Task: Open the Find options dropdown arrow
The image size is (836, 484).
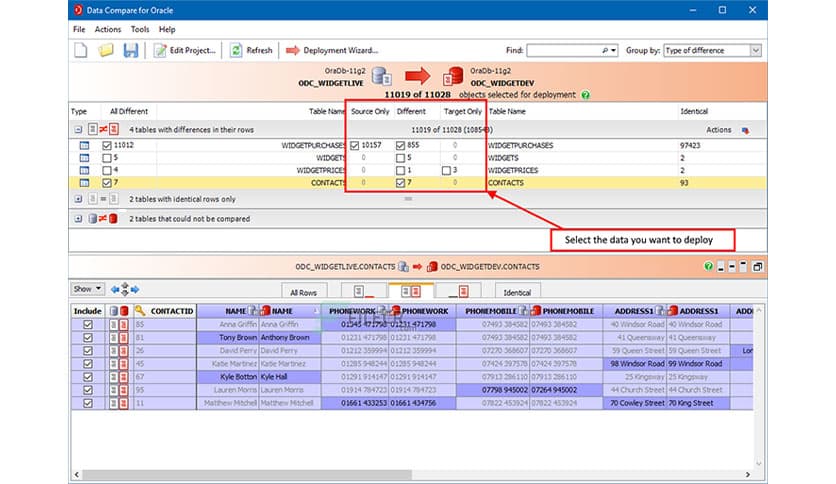Action: [x=614, y=50]
